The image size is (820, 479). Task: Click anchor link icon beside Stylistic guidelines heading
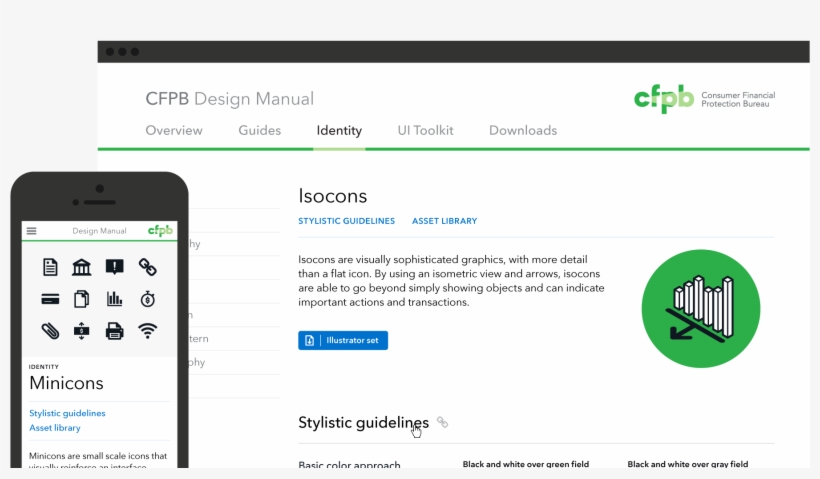coord(442,423)
